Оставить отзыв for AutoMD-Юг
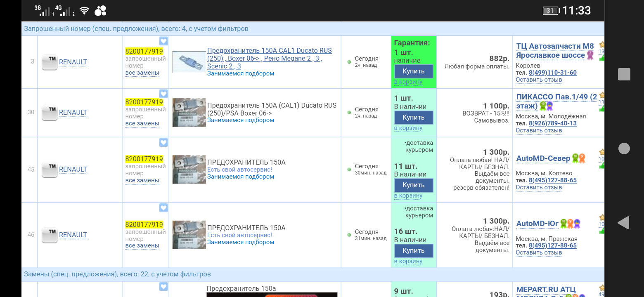The image size is (644, 297). (539, 253)
